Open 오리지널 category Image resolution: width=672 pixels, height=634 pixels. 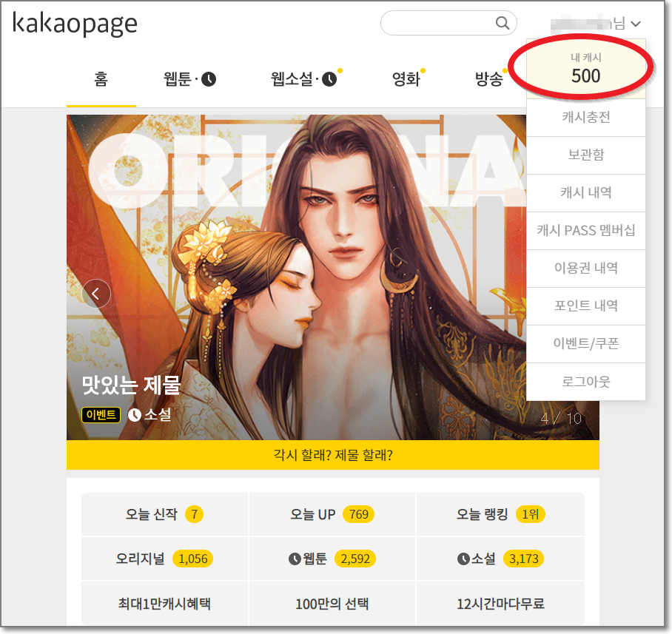(164, 559)
